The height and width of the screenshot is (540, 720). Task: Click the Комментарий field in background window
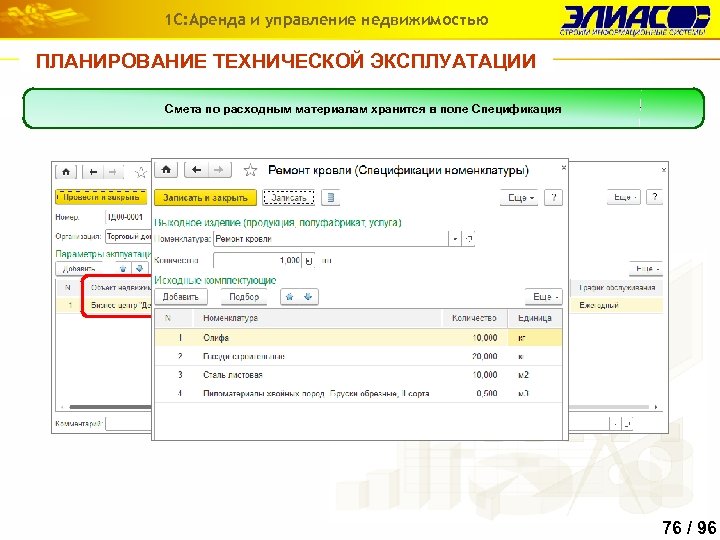[129, 423]
